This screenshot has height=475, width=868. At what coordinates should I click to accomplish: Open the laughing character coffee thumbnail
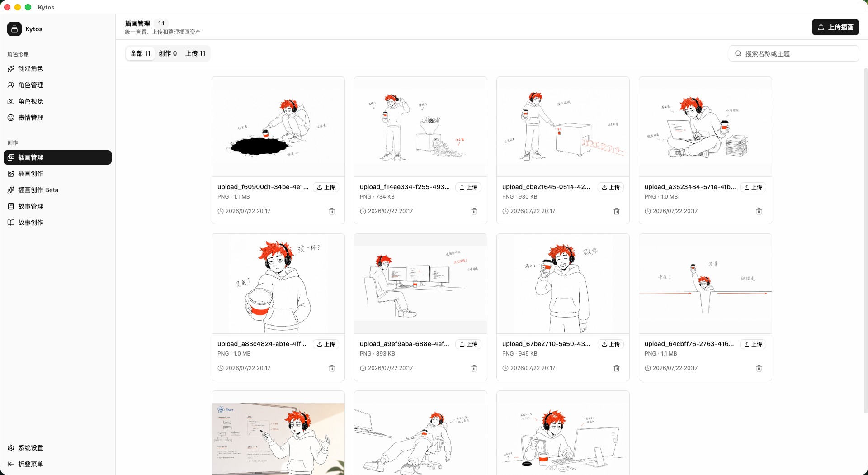click(563, 284)
